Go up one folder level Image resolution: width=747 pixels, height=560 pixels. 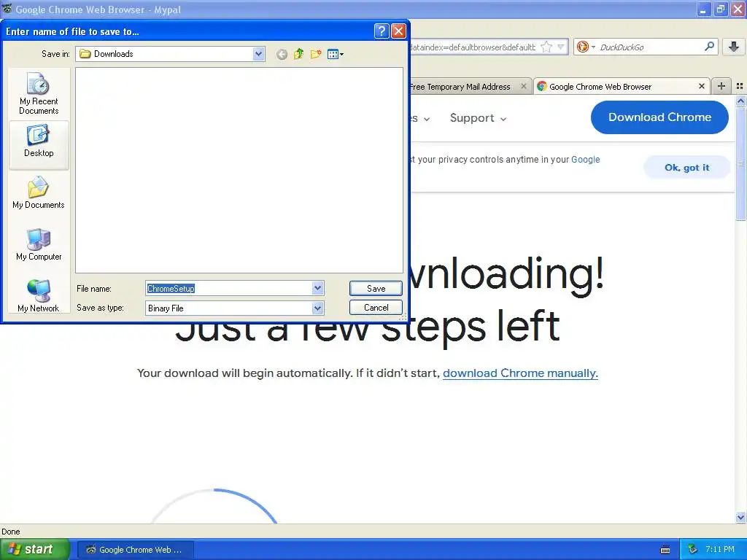coord(298,54)
